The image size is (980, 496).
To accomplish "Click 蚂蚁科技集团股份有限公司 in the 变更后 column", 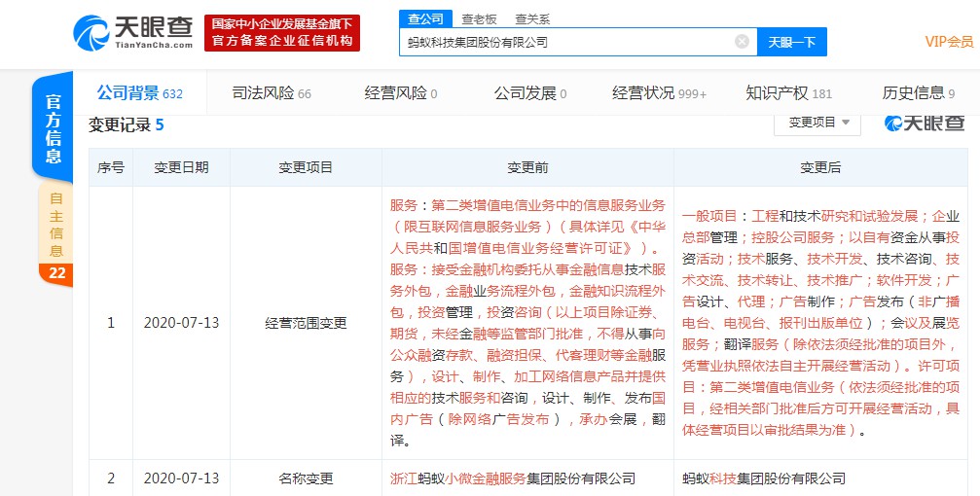I will tap(764, 478).
